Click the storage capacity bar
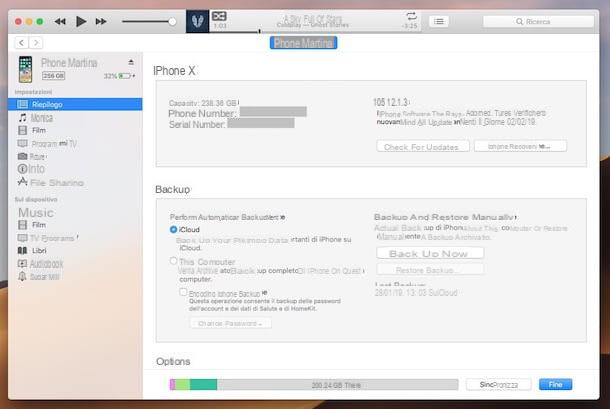The width and height of the screenshot is (610, 409). pyautogui.click(x=314, y=385)
